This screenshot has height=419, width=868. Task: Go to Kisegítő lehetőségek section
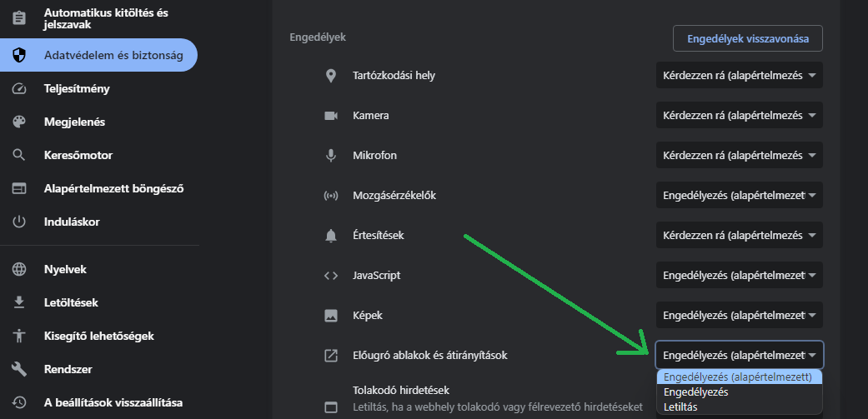(x=98, y=336)
